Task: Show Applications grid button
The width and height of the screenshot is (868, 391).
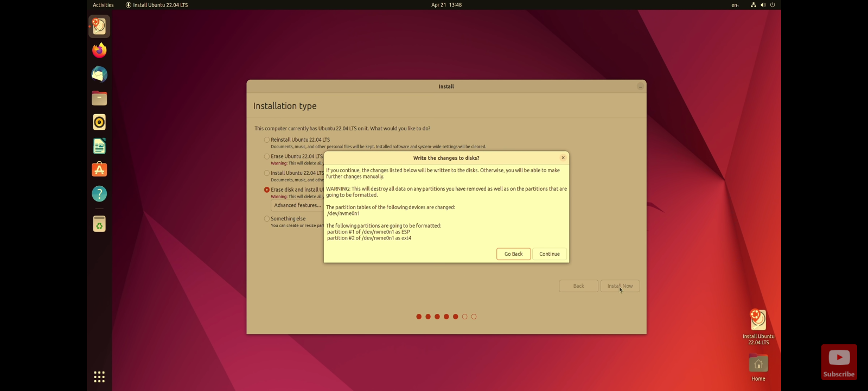Action: (x=99, y=376)
